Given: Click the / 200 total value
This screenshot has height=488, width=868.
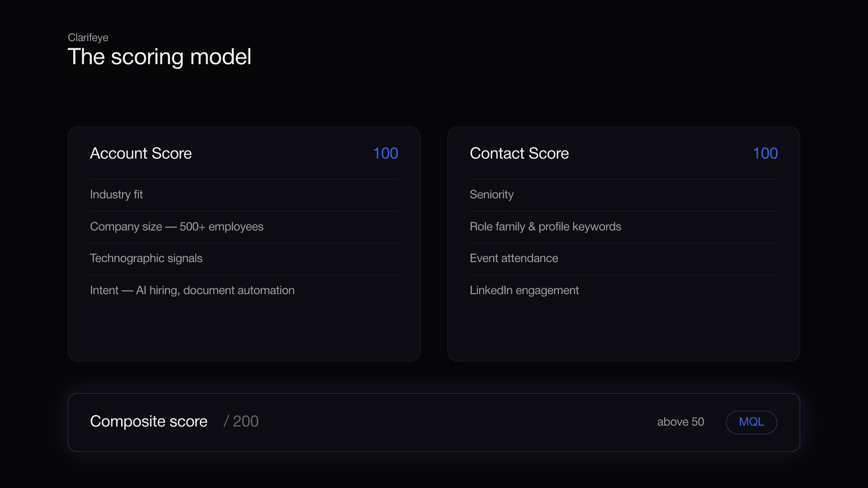Looking at the screenshot, I should (241, 422).
